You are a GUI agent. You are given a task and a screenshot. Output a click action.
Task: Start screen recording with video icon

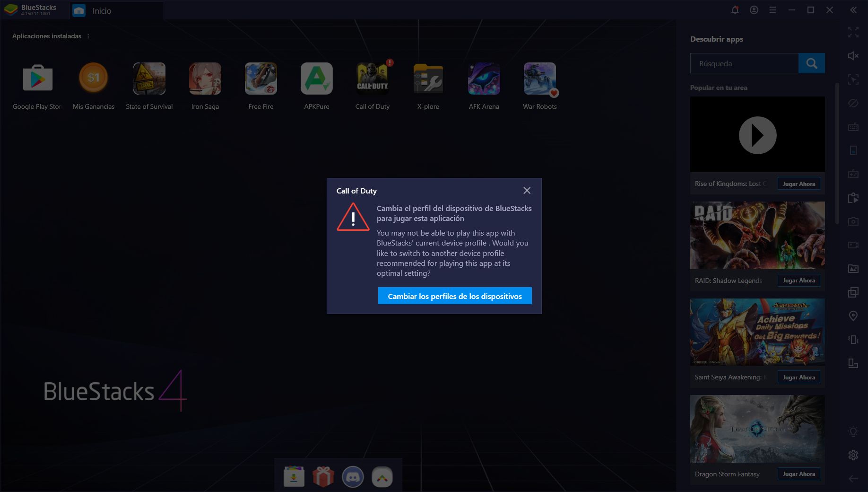pos(853,245)
